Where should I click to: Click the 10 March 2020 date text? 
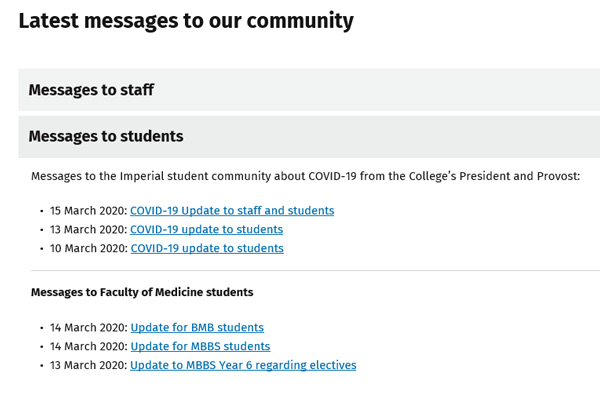click(x=88, y=248)
